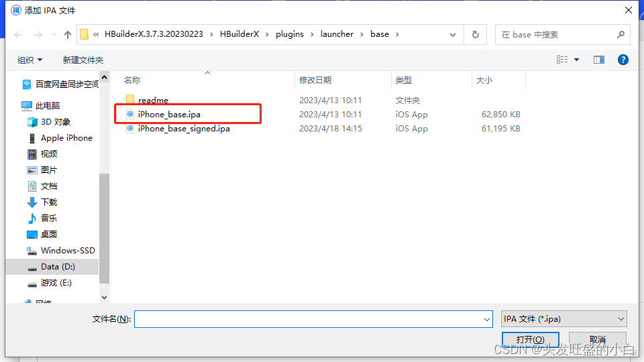Expand hidden breadcrumb path chevrons
This screenshot has height=362, width=644.
coord(96,34)
